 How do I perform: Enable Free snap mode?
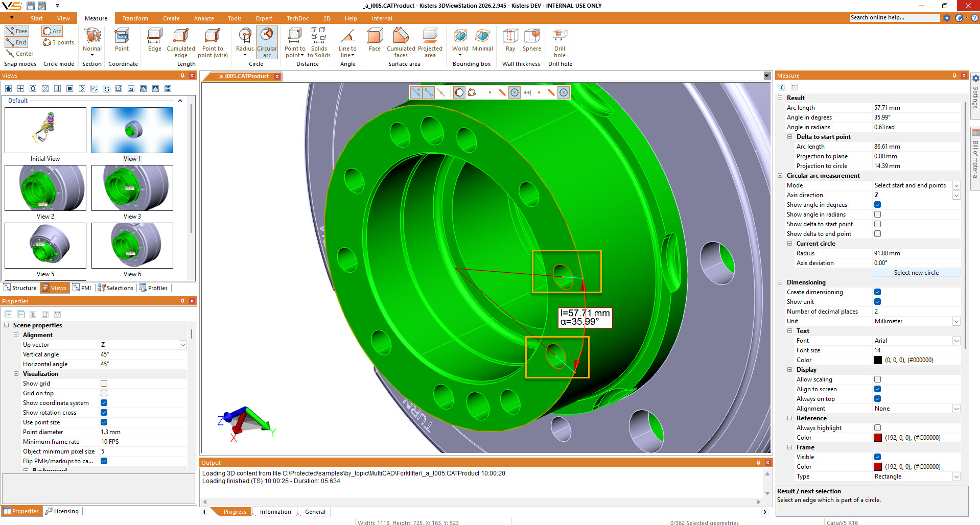[17, 31]
